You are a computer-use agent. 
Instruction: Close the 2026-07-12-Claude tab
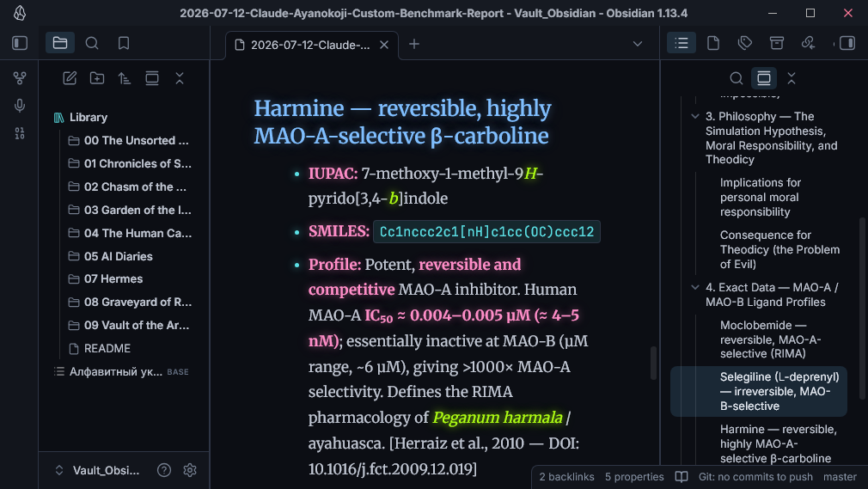click(384, 45)
